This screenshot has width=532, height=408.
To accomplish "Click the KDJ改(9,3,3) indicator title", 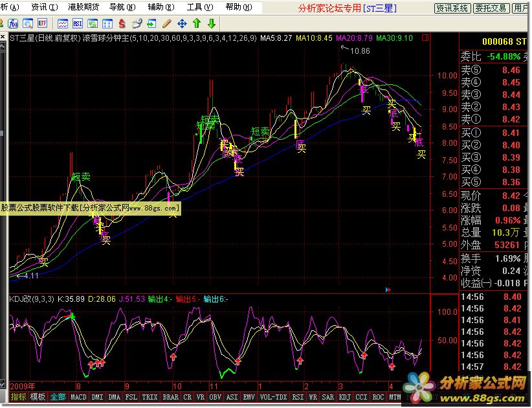I will 32,299.
